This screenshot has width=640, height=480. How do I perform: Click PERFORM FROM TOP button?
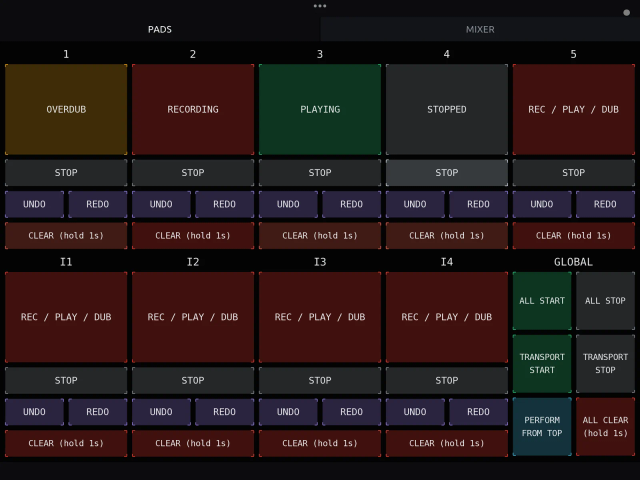[x=542, y=427]
